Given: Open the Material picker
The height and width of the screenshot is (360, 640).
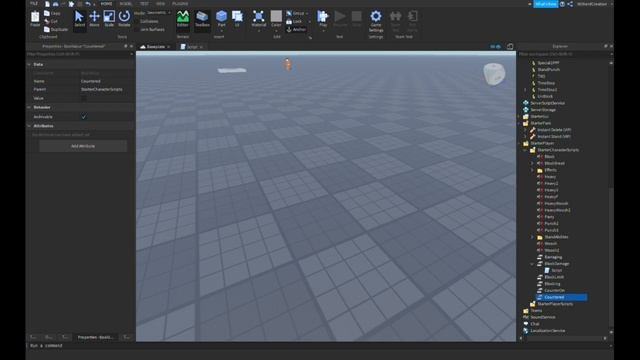Looking at the screenshot, I should 258,19.
